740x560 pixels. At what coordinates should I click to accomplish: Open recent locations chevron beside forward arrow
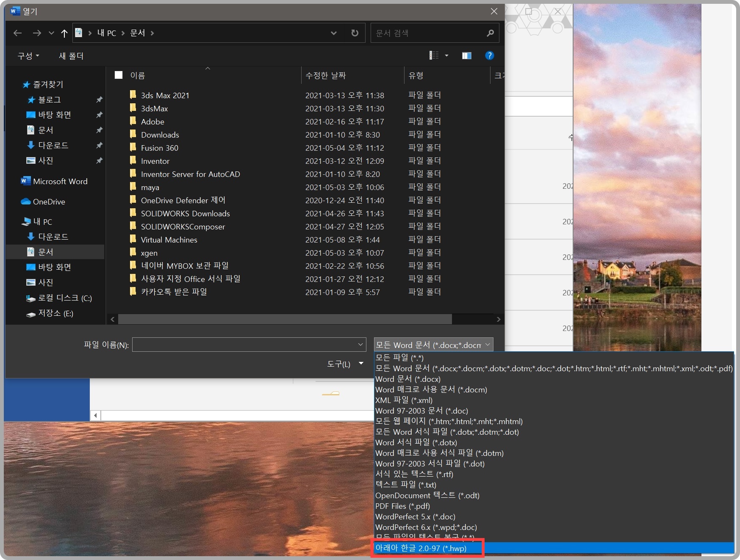point(51,33)
